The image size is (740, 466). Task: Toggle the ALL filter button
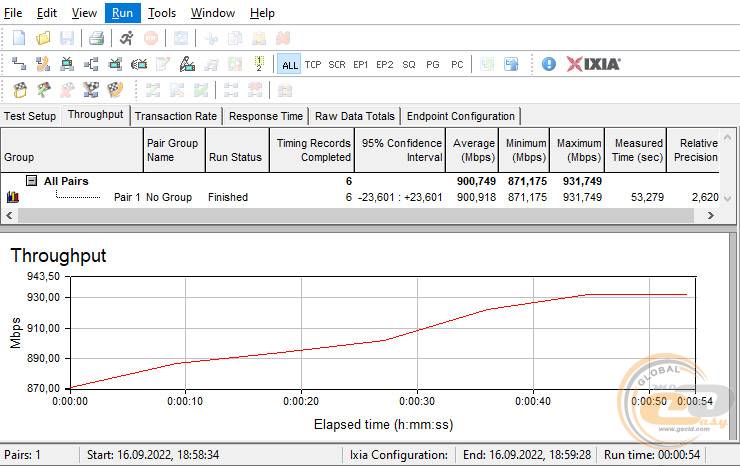pyautogui.click(x=289, y=65)
